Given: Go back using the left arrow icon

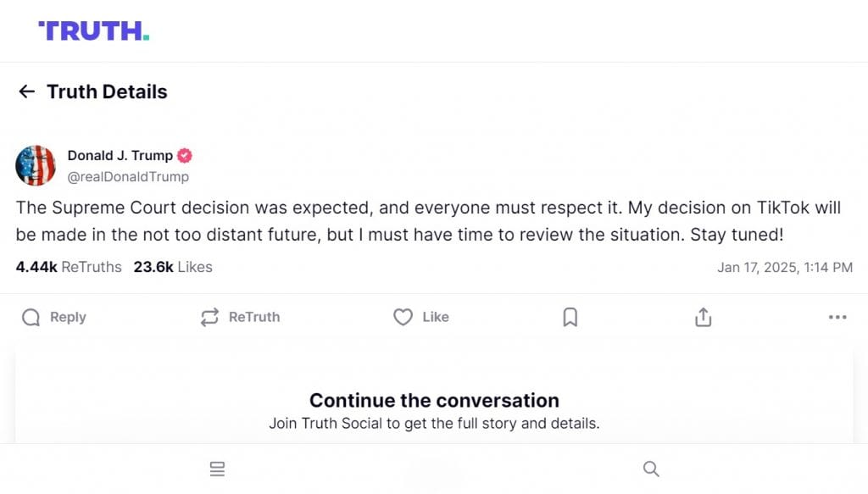Looking at the screenshot, I should [x=26, y=92].
